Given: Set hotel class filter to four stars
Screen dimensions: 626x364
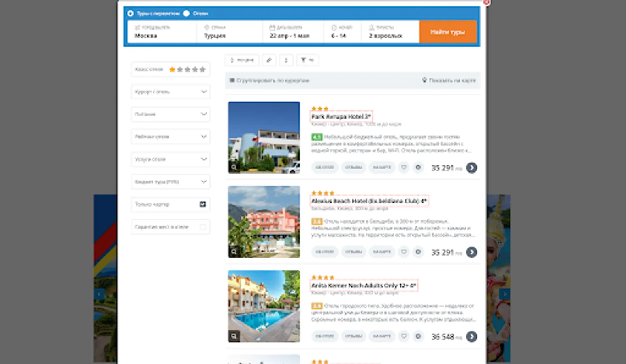Looking at the screenshot, I should pyautogui.click(x=195, y=70).
